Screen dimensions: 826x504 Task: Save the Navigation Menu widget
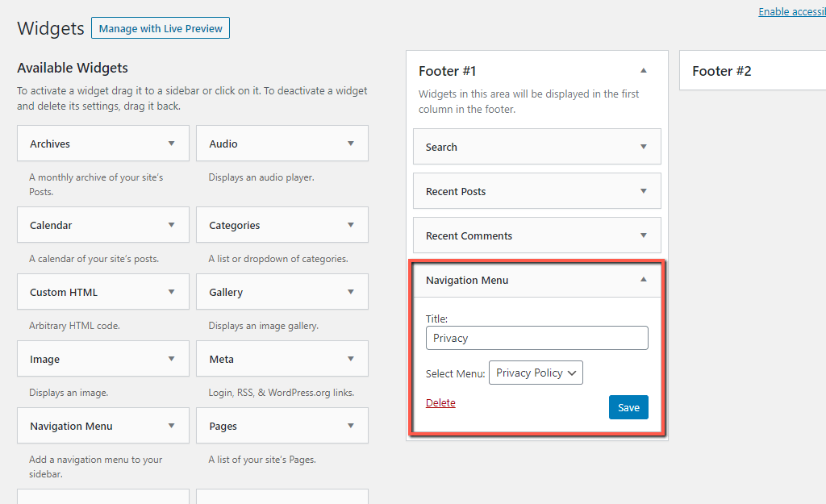coord(628,407)
